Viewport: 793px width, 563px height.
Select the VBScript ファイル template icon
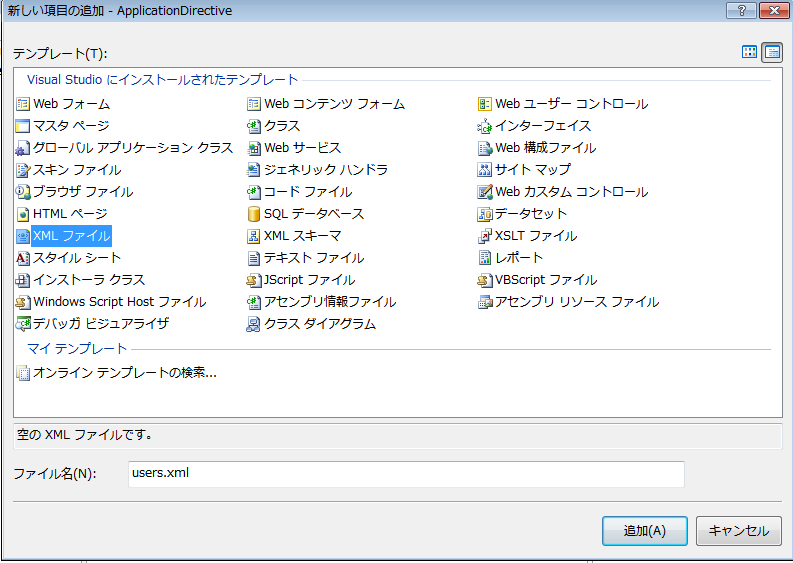tap(484, 280)
